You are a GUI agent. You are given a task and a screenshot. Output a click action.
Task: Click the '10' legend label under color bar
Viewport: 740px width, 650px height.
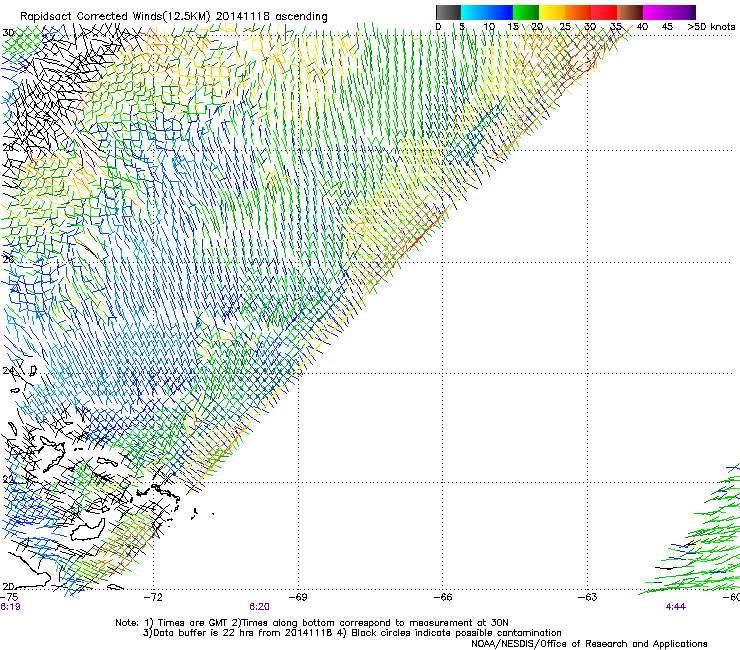click(489, 26)
